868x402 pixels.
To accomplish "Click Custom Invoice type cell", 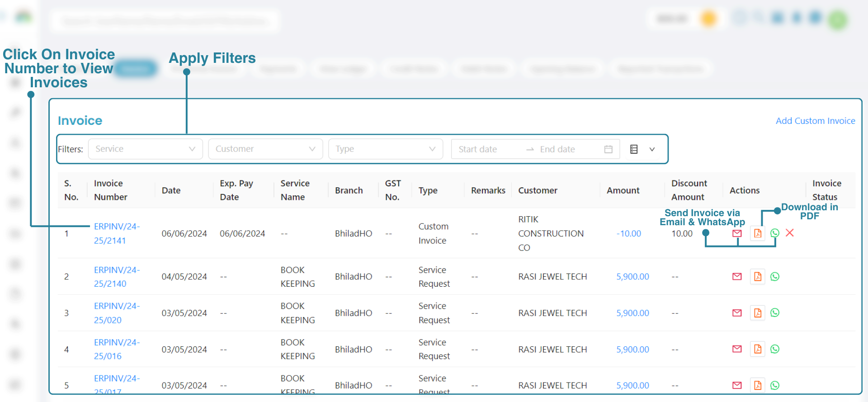I will (x=433, y=233).
